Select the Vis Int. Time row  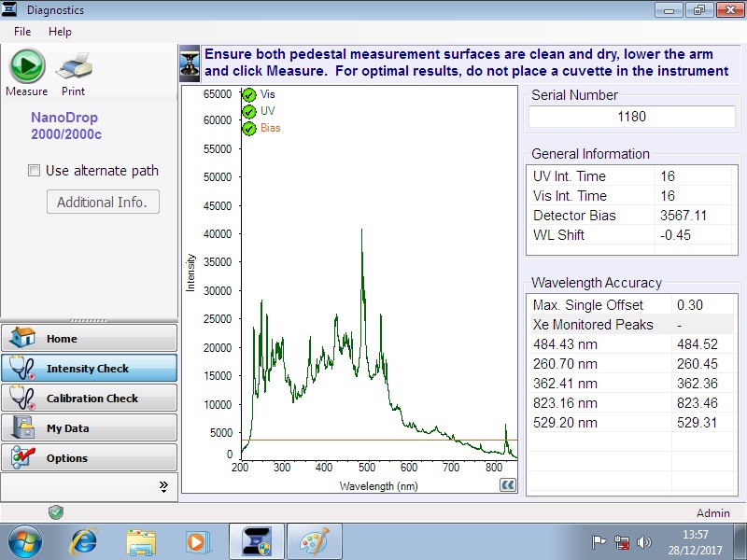tap(632, 196)
